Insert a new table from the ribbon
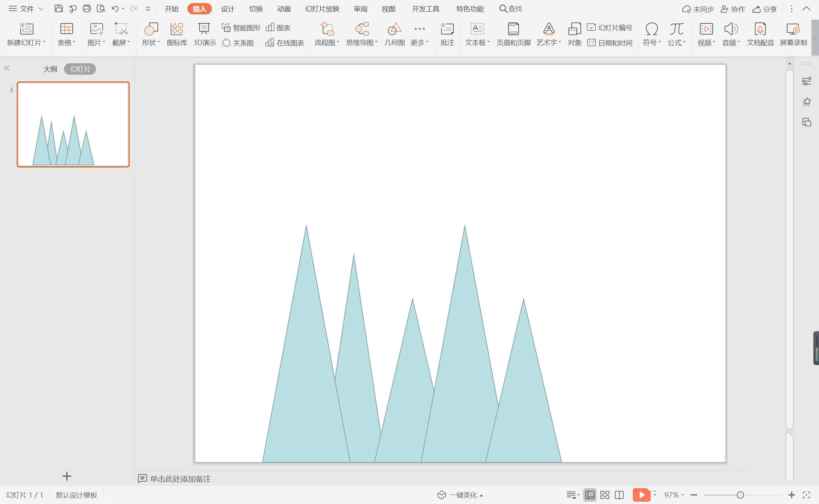The image size is (819, 504). coord(66,34)
